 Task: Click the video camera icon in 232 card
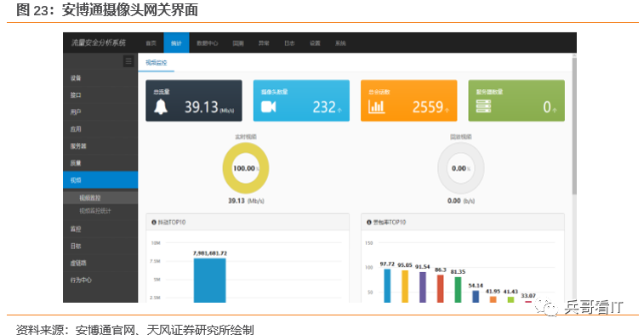coord(269,107)
